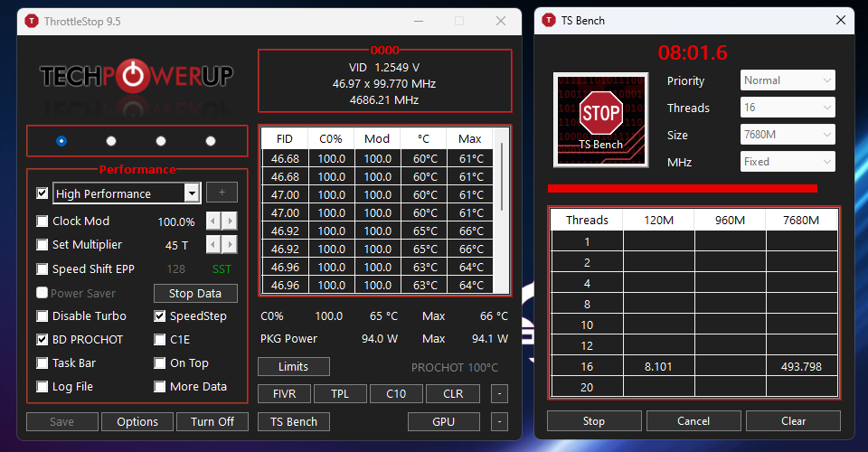The height and width of the screenshot is (452, 868).
Task: Open the FIVR settings
Action: pyautogui.click(x=285, y=394)
